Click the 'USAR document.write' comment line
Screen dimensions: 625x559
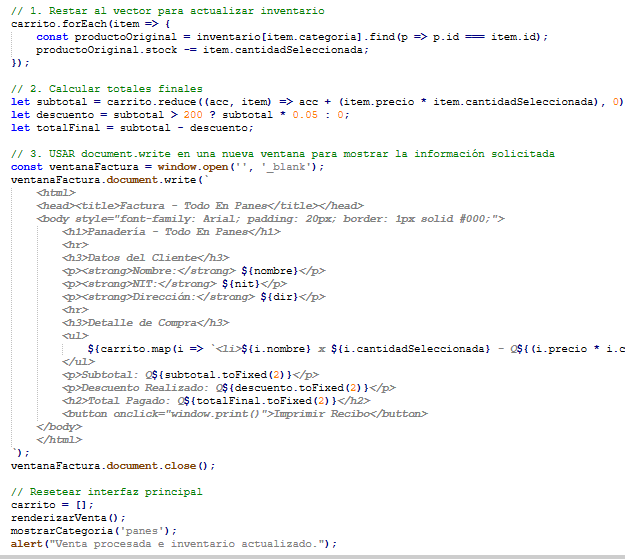point(282,154)
